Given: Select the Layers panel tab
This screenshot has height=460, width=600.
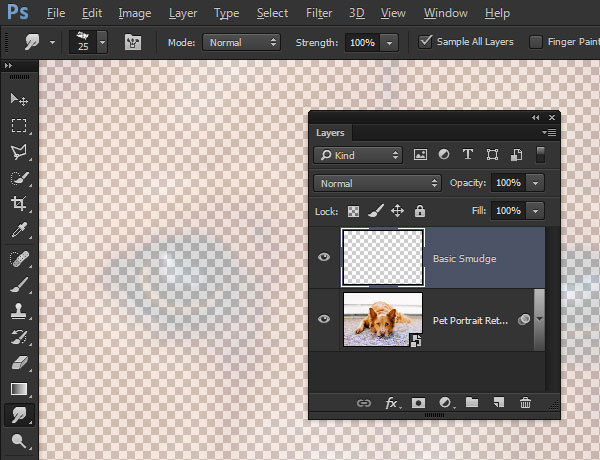Looking at the screenshot, I should (330, 133).
